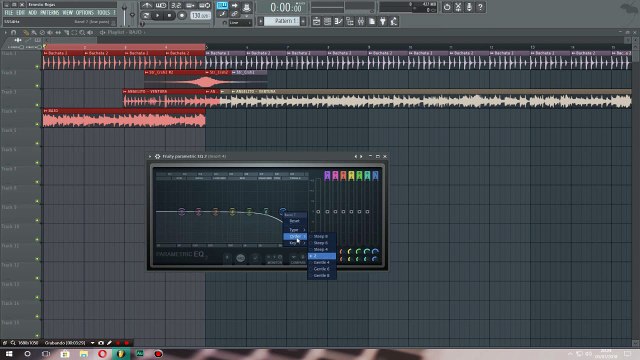Open the Browser view icon
This screenshot has height=360, width=640.
350,21
